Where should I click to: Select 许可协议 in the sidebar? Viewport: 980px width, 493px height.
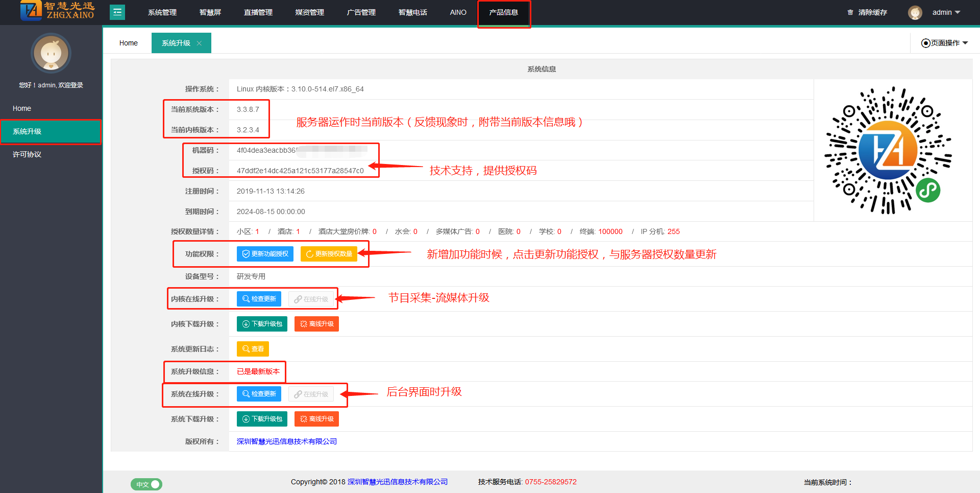(x=27, y=154)
